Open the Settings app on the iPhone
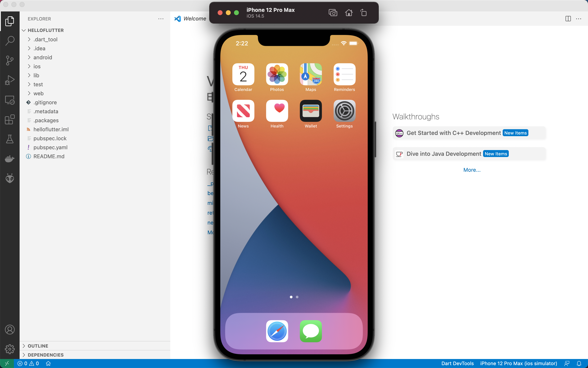This screenshot has height=368, width=588. (345, 111)
